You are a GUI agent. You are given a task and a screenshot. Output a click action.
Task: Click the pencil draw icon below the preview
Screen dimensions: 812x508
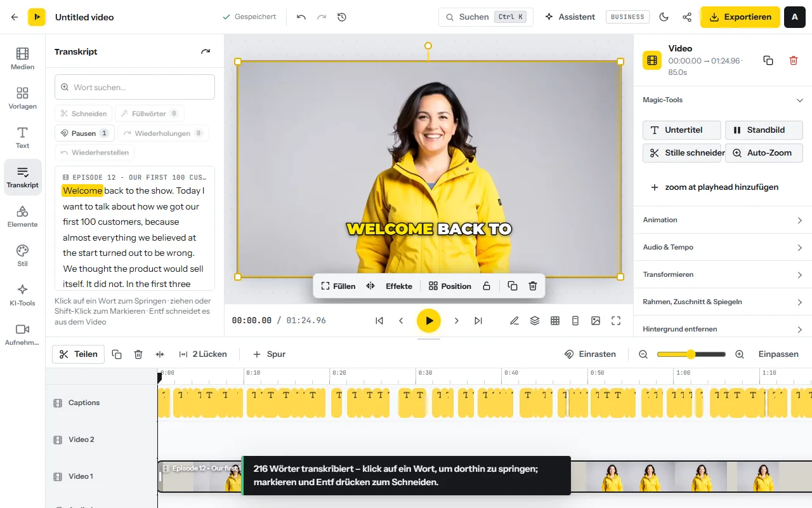(x=514, y=321)
